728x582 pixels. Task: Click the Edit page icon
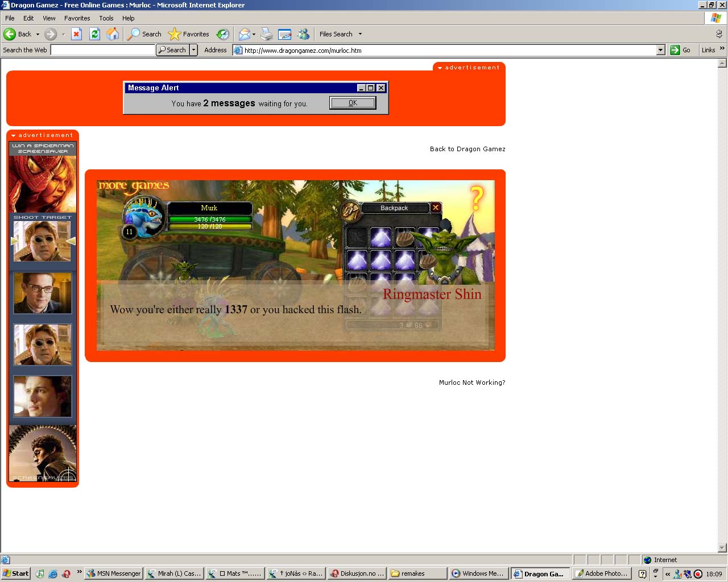[285, 34]
